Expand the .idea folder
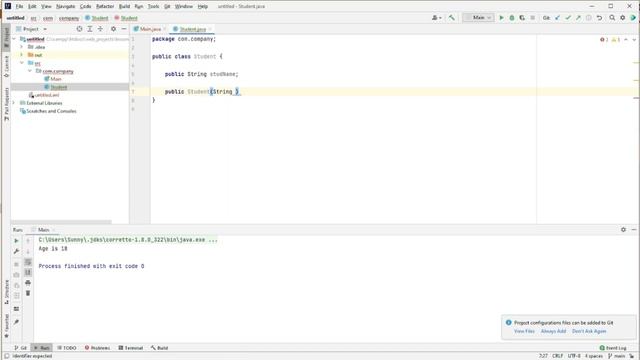The width and height of the screenshot is (640, 360). pos(22,47)
